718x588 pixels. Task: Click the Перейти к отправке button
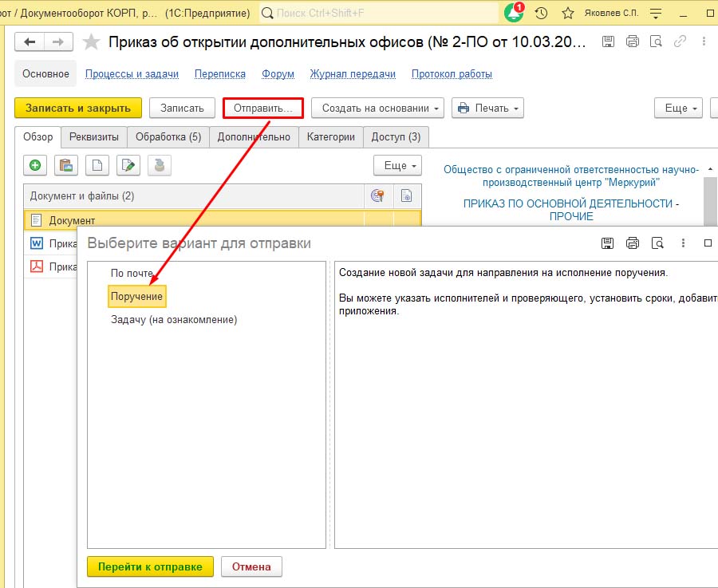click(150, 566)
